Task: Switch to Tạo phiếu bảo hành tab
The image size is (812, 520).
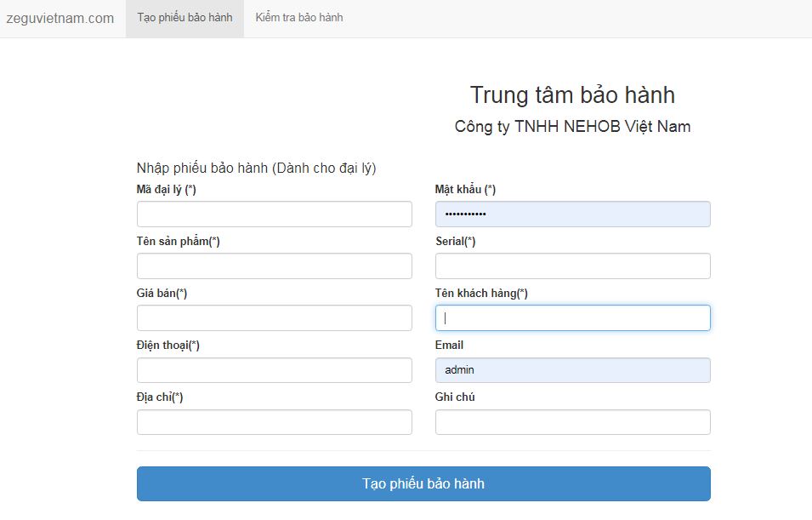Action: (185, 18)
